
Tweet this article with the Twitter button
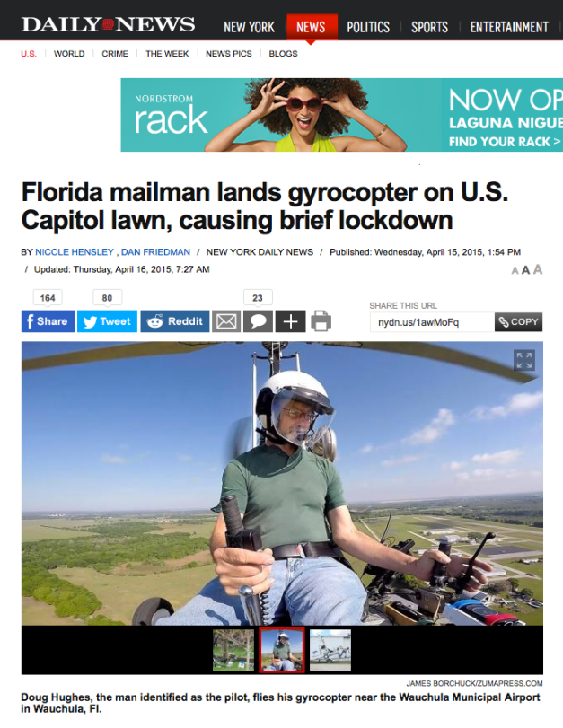pos(108,321)
